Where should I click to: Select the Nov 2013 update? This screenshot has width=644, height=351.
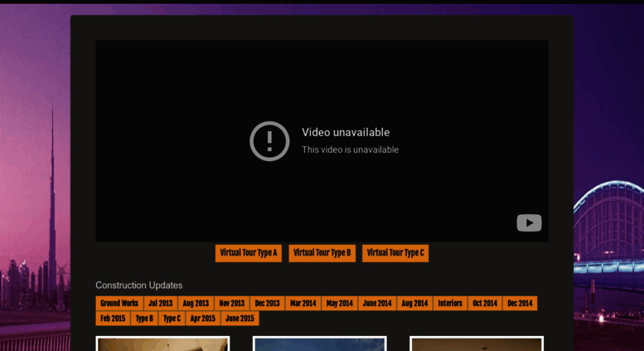point(231,304)
